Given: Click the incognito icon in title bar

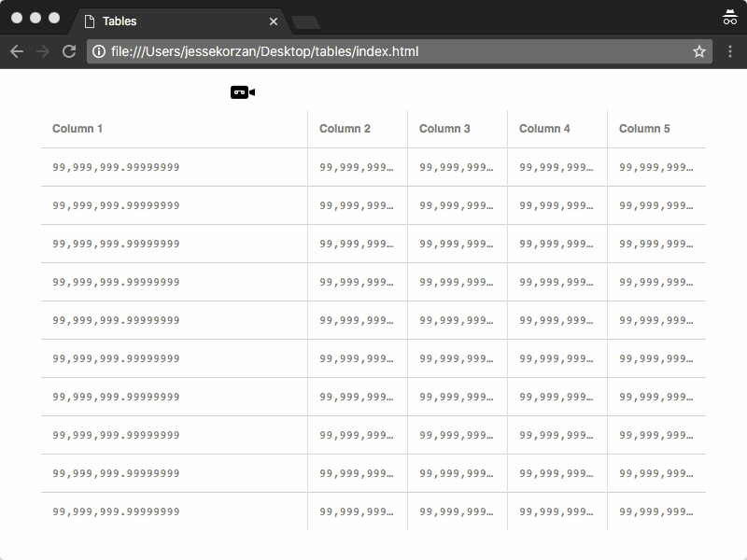Looking at the screenshot, I should coord(729,17).
